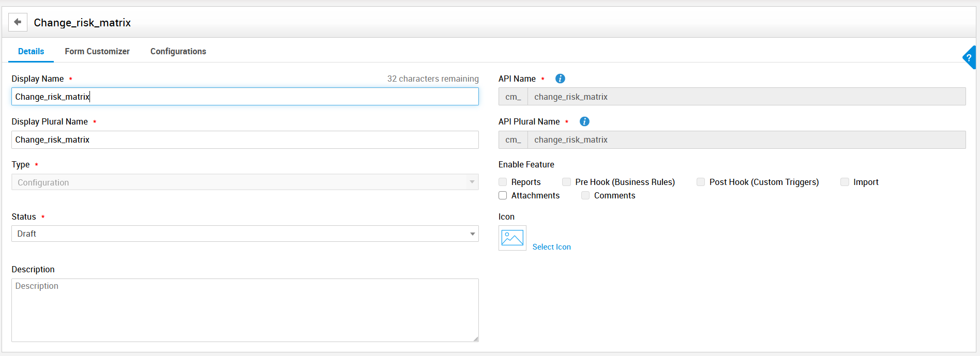980x356 pixels.
Task: Toggle Post Hook (Custom Triggers) checkbox
Action: pos(701,182)
